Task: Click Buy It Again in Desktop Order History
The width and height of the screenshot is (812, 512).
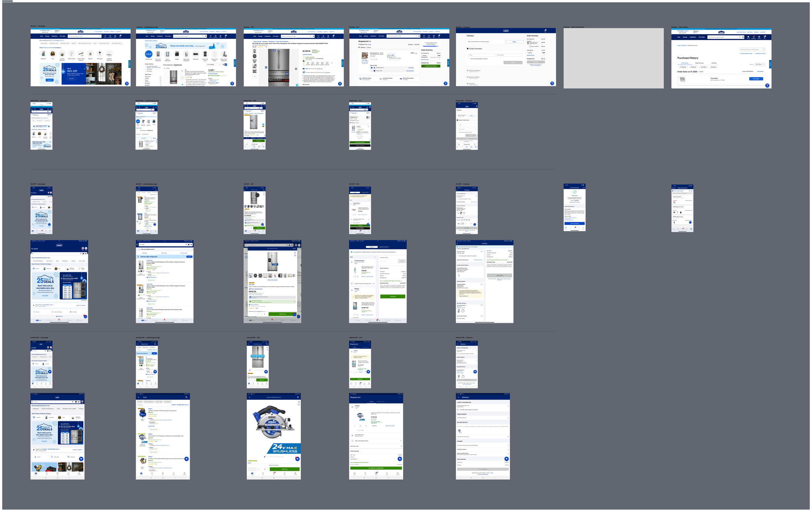Action: point(756,79)
